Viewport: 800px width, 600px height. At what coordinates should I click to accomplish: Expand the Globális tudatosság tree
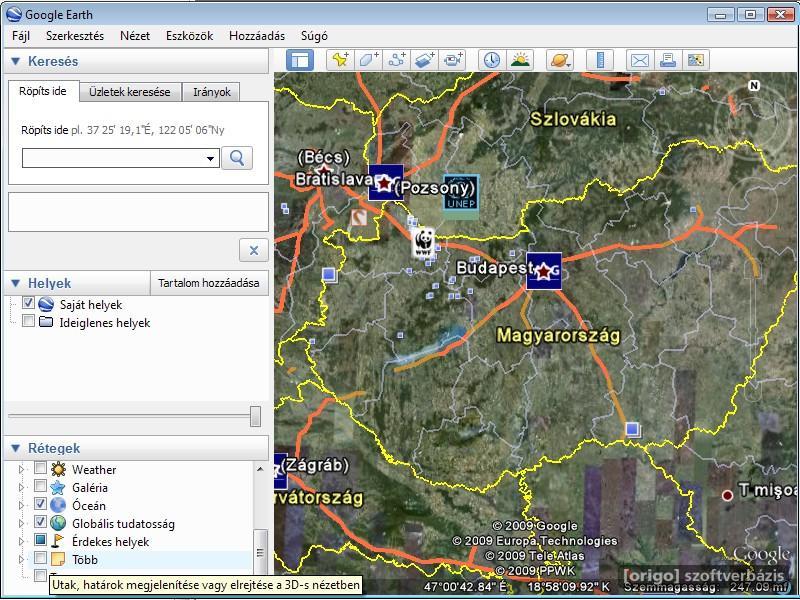click(21, 523)
